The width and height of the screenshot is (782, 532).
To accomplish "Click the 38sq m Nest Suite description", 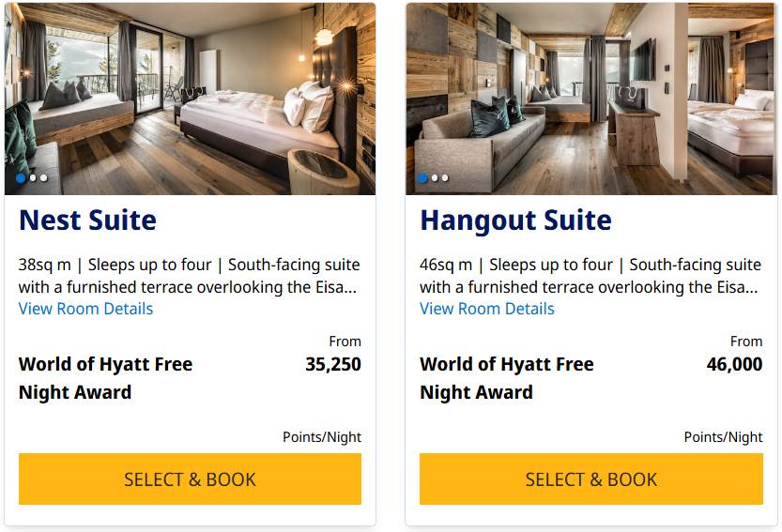I will click(189, 276).
